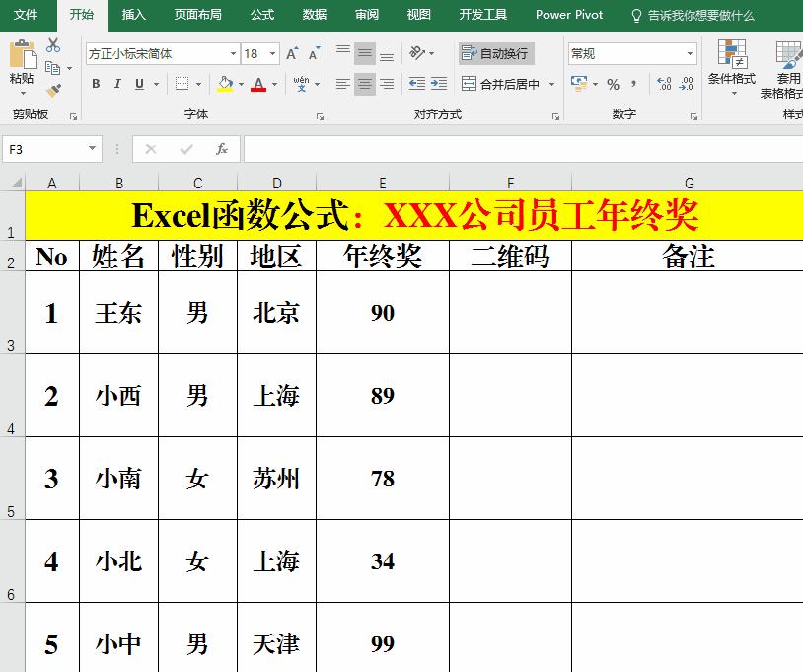Screen dimensions: 803x672
Task: Increase font size with larger A icon
Action: [292, 54]
